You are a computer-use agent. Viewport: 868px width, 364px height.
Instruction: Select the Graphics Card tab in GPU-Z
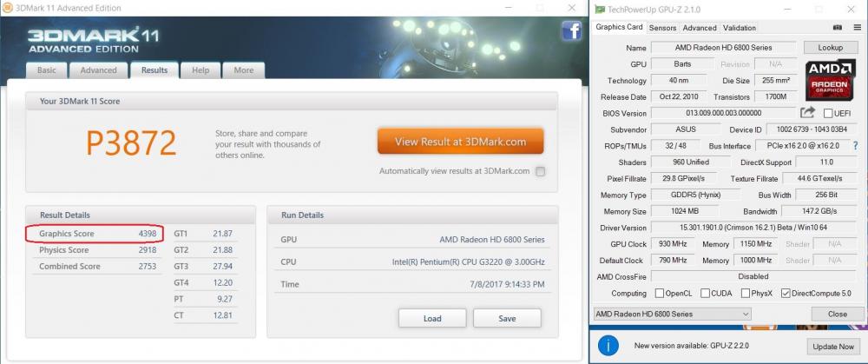point(619,27)
